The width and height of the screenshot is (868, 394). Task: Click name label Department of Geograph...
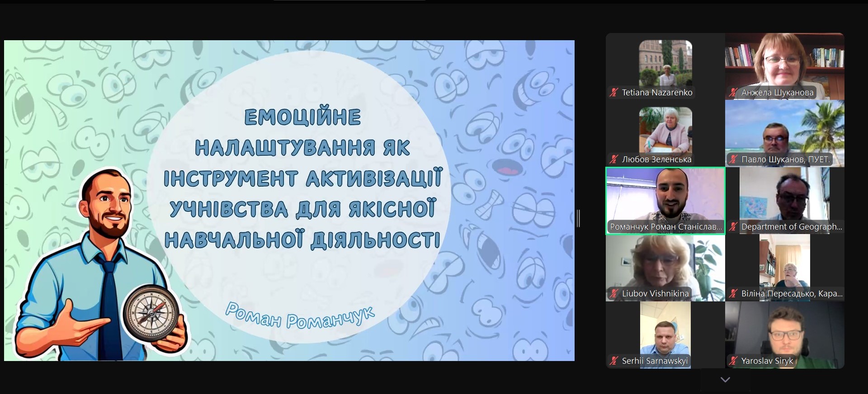pyautogui.click(x=792, y=227)
